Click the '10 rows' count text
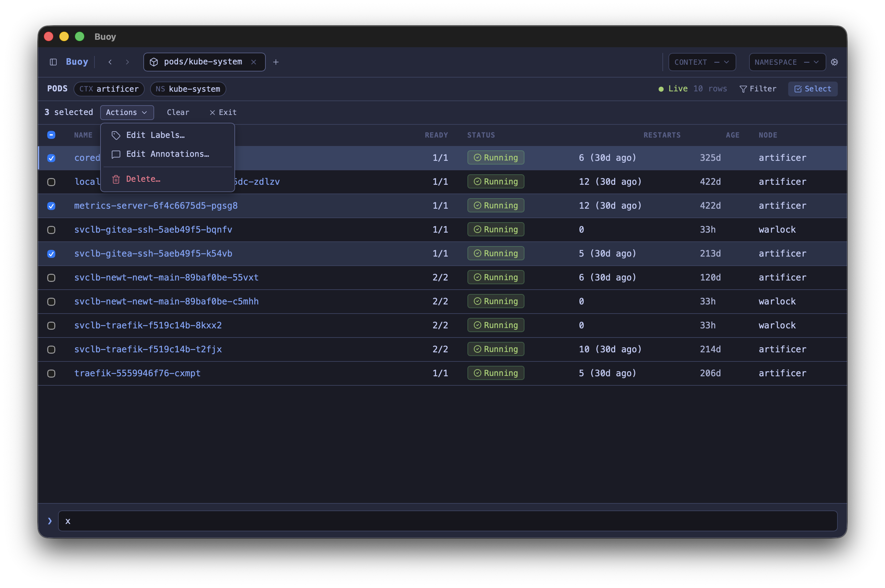The width and height of the screenshot is (885, 588). [x=710, y=89]
